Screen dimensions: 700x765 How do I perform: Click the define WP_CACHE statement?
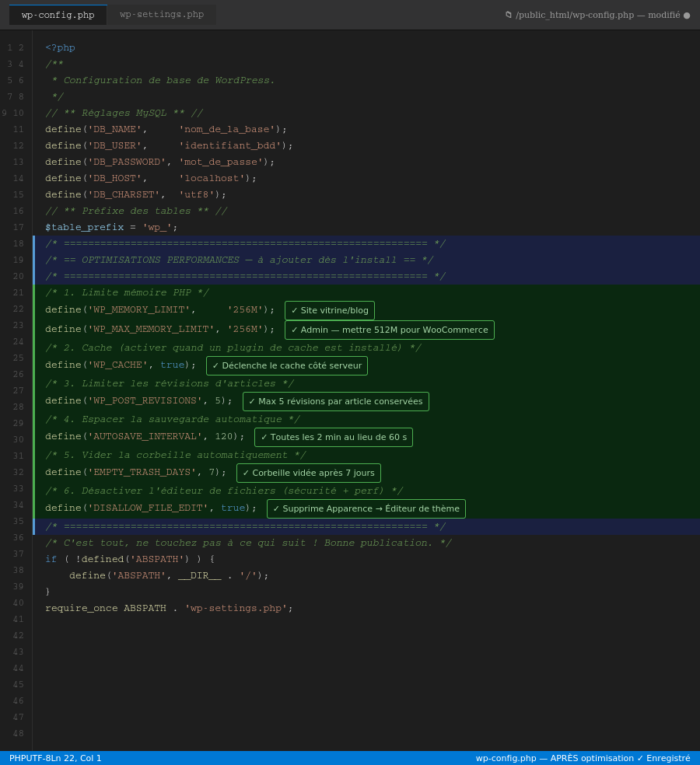tap(121, 365)
